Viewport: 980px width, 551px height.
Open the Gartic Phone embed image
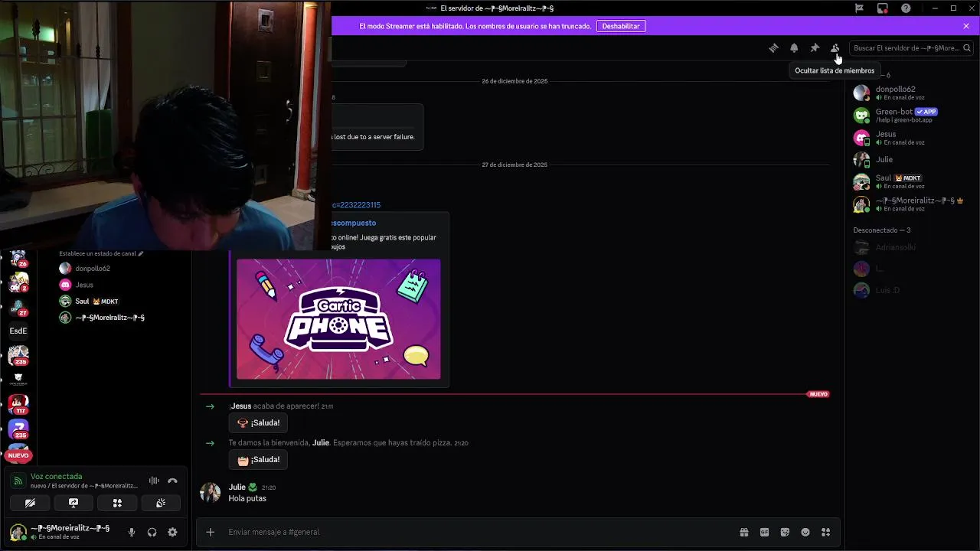tap(338, 319)
